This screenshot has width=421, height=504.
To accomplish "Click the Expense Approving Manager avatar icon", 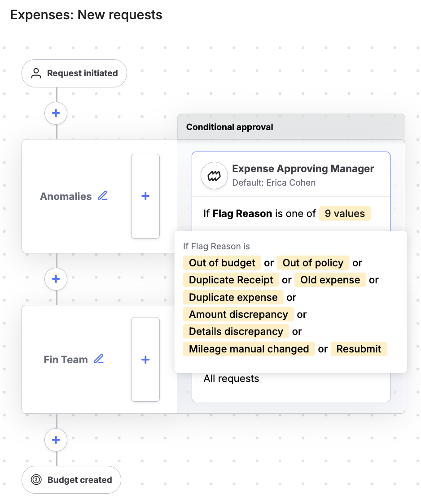I will (214, 175).
